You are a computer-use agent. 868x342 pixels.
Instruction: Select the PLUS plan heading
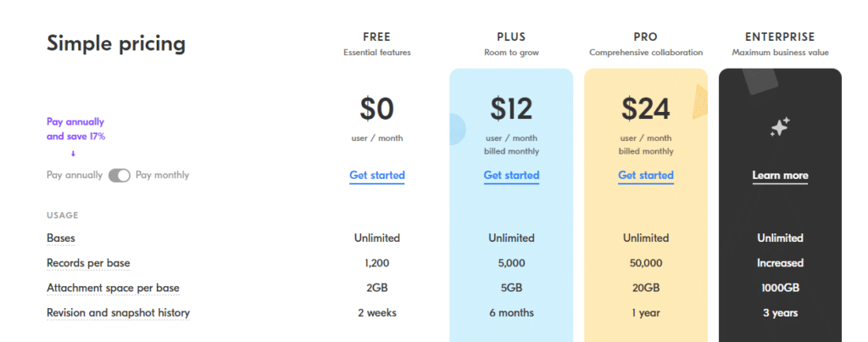(x=511, y=37)
